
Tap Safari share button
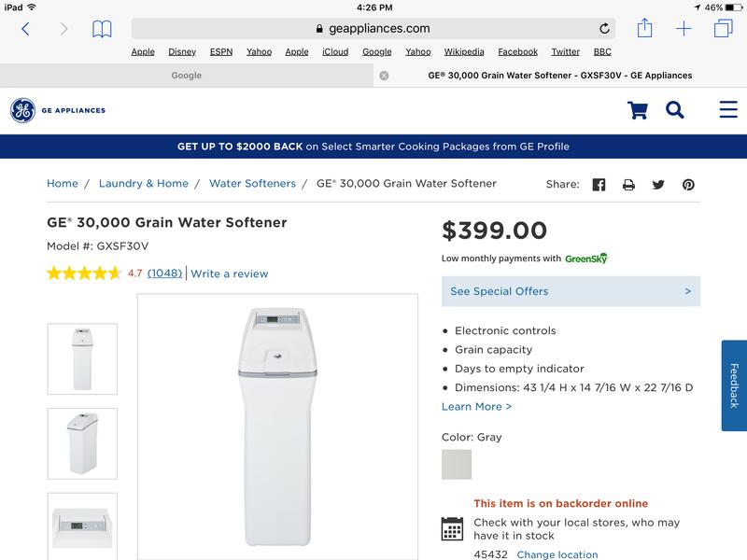pos(645,29)
